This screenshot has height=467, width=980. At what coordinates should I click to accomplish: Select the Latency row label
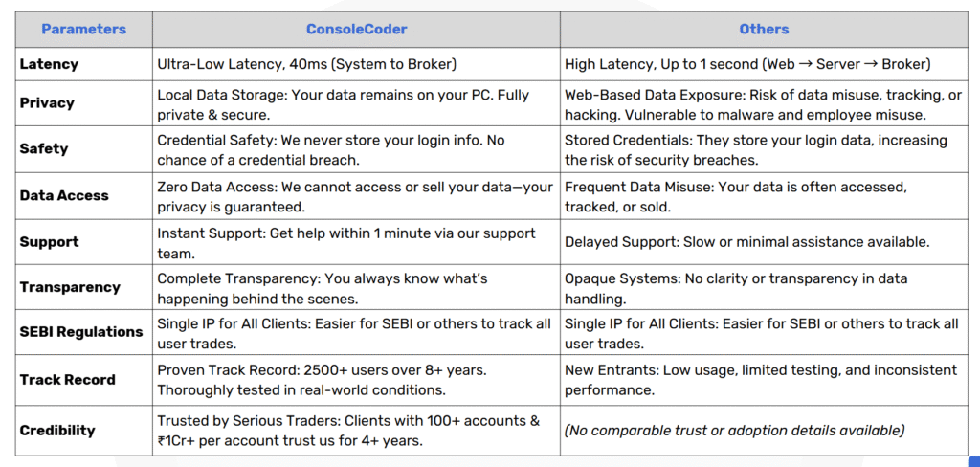click(49, 64)
